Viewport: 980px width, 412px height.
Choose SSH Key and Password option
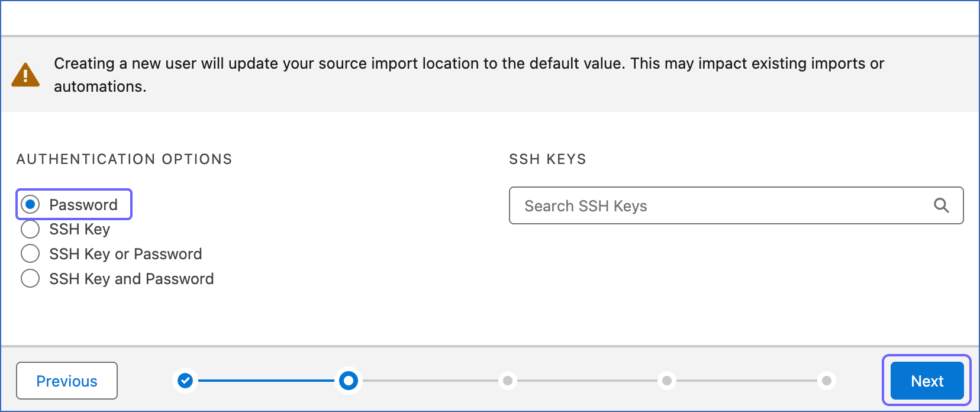tap(30, 278)
